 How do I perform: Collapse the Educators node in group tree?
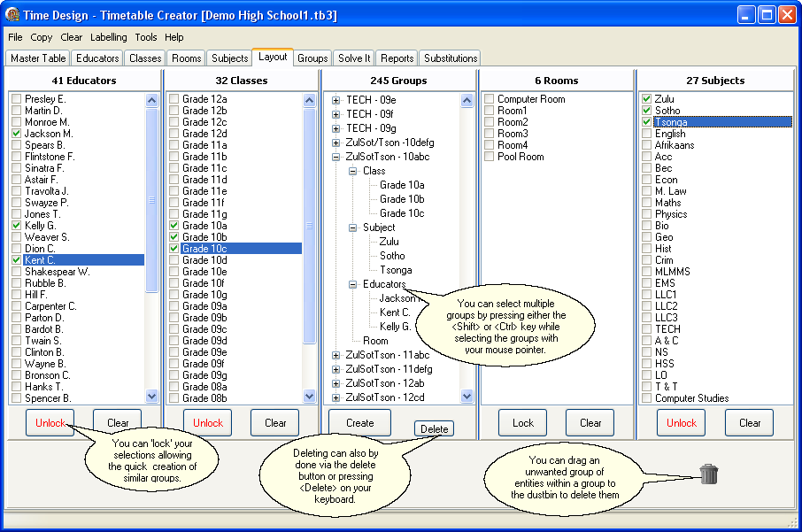click(x=352, y=284)
